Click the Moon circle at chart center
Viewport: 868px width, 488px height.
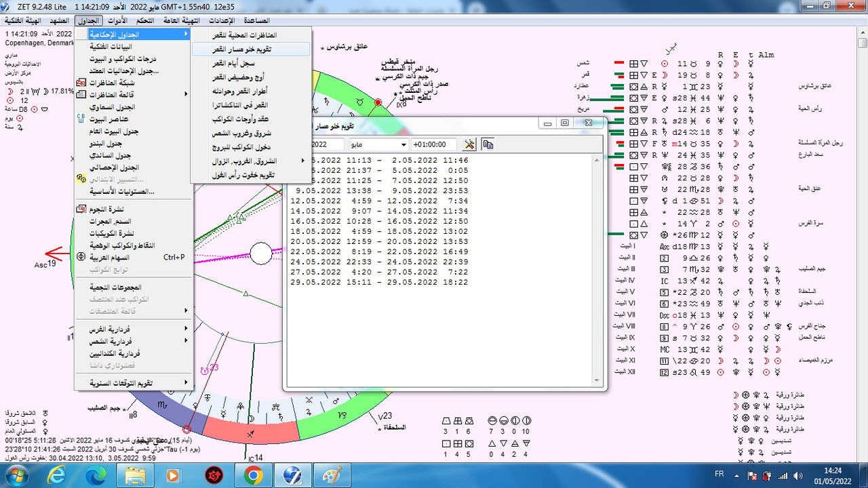(x=261, y=254)
